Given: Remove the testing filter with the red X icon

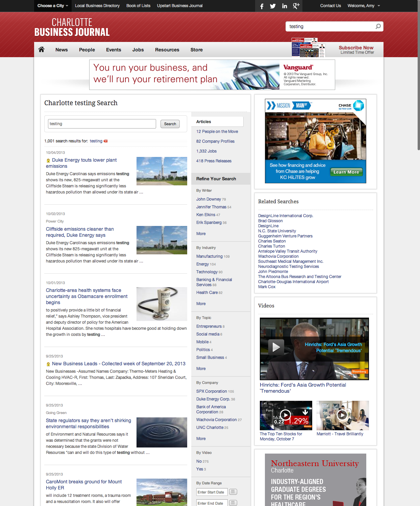Looking at the screenshot, I should tap(105, 141).
